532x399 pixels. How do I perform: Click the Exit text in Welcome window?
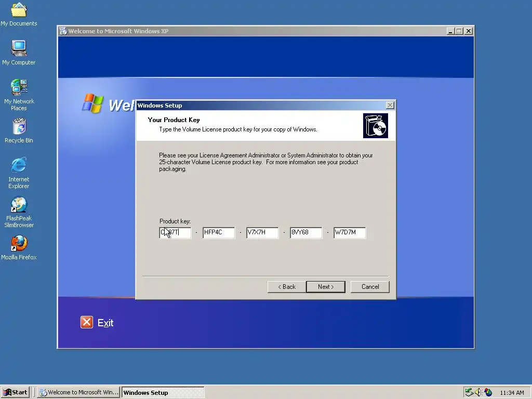click(105, 323)
